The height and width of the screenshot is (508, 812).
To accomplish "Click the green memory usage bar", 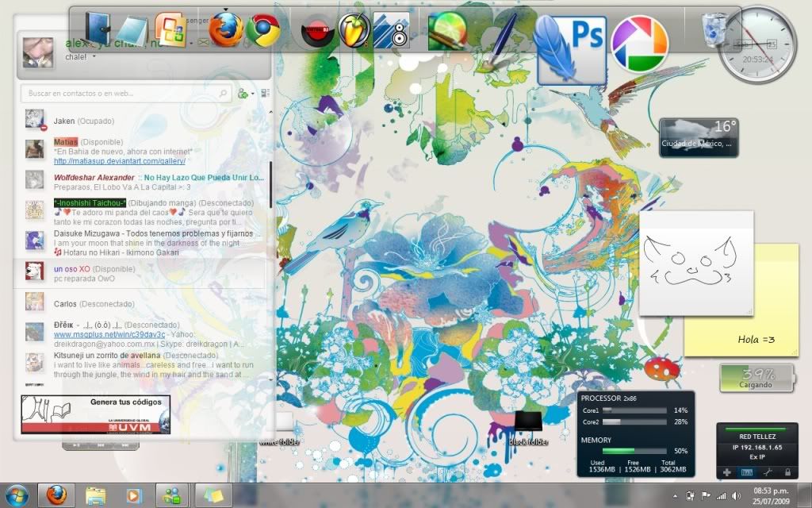I will click(634, 451).
